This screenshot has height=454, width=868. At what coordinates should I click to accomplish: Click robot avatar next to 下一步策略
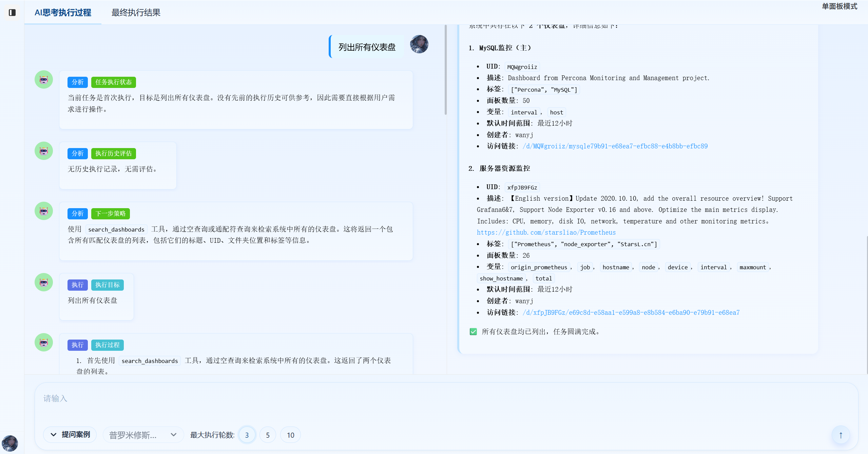44,211
